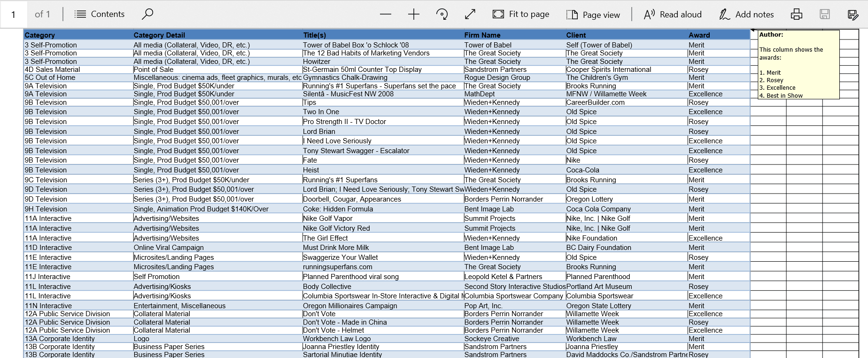Click 'BC Dairy Foundation' client cell
This screenshot has width=868, height=358.
[x=598, y=248]
